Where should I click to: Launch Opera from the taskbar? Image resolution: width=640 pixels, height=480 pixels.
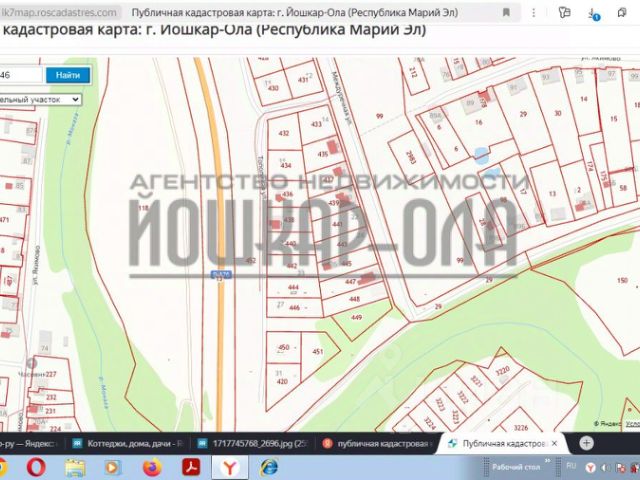click(36, 467)
